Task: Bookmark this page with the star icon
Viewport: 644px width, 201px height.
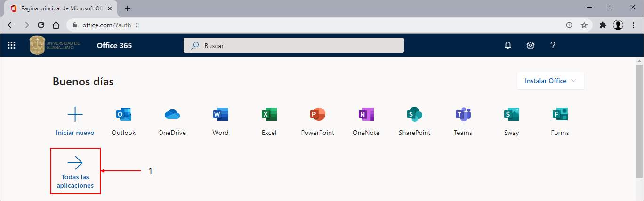Action: (584, 25)
